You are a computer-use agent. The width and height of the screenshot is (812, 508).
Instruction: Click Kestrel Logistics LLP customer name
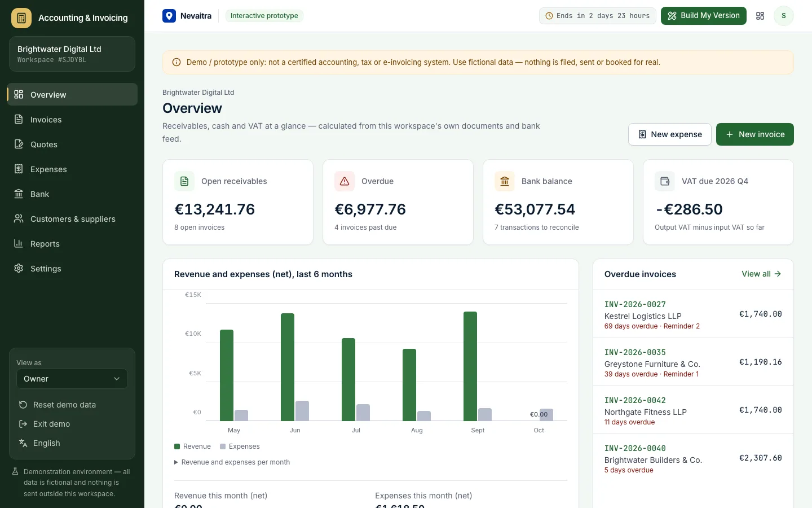[643, 316]
